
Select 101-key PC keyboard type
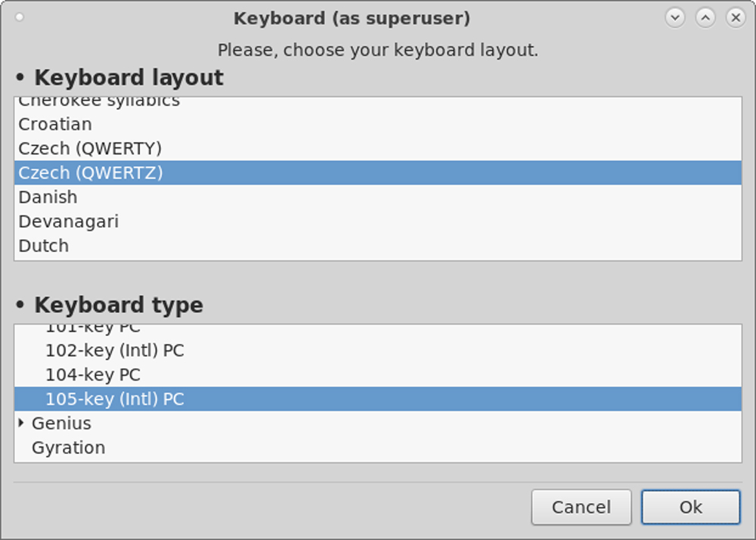pyautogui.click(x=92, y=329)
